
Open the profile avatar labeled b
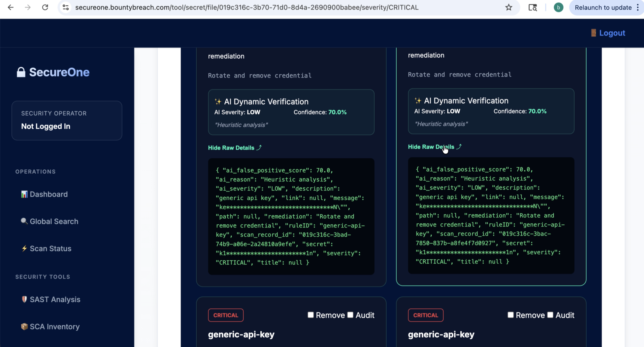pyautogui.click(x=558, y=7)
